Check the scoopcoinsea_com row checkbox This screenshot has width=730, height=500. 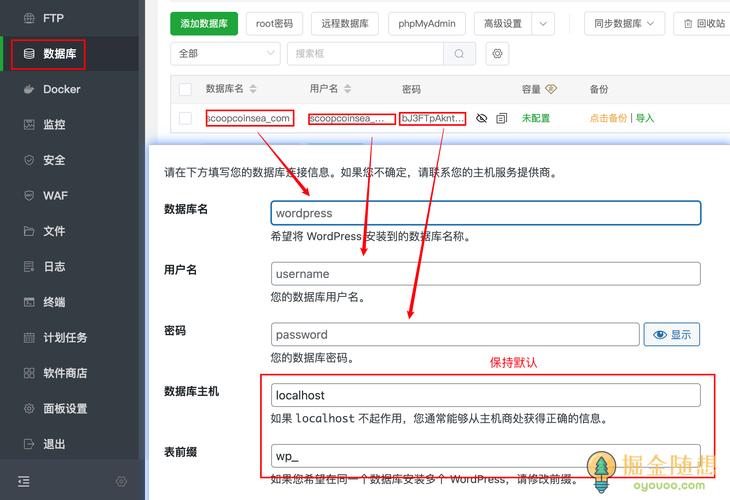185,118
